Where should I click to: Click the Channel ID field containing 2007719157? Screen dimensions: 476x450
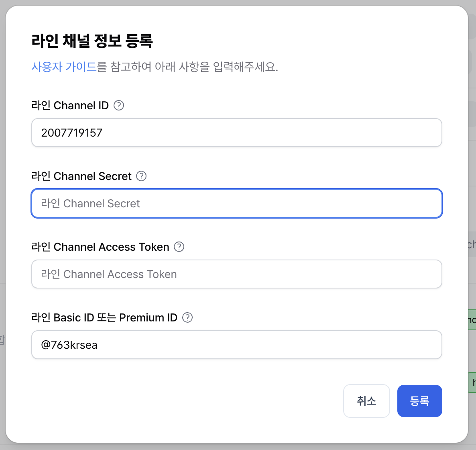(236, 133)
